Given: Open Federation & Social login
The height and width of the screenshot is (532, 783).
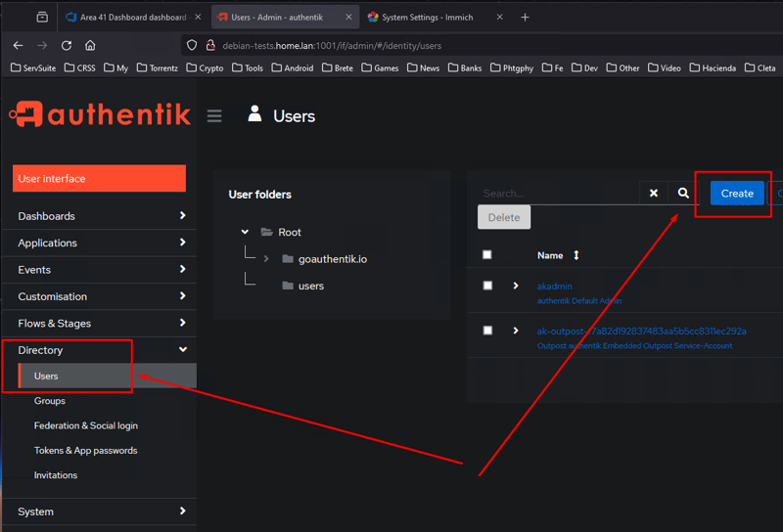Looking at the screenshot, I should 86,425.
